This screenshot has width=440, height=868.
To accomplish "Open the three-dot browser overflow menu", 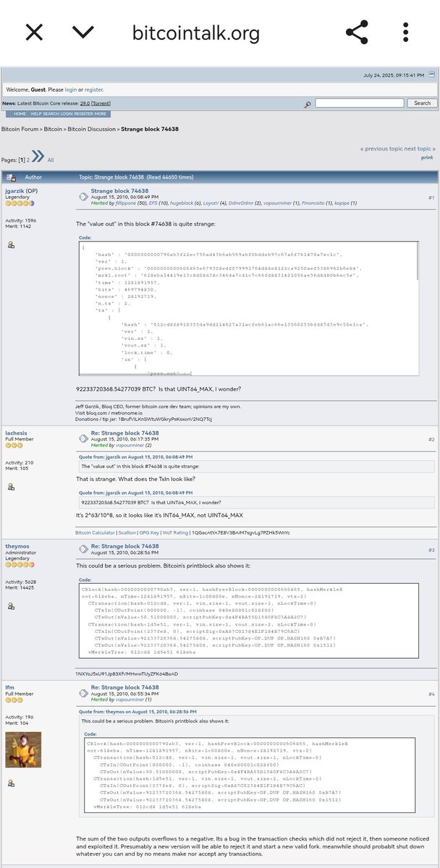I will click(406, 32).
